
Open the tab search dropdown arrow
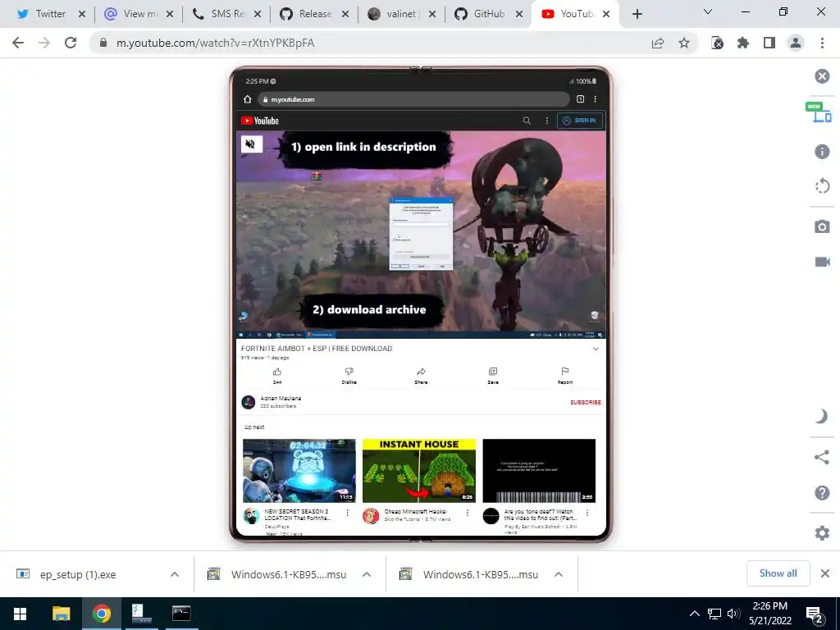(x=708, y=11)
